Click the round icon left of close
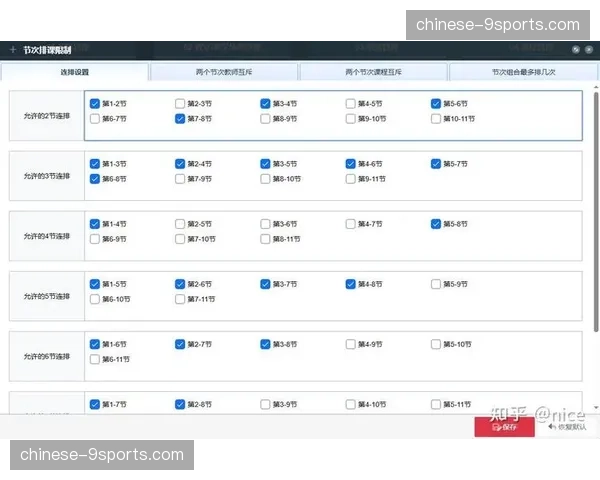This screenshot has height=480, width=600. 577,49
